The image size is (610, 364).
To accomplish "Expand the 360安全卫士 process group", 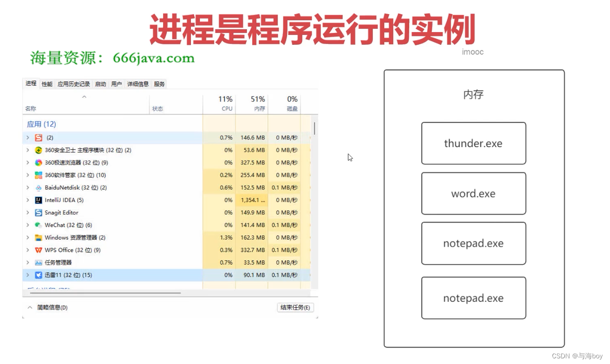I will click(28, 150).
